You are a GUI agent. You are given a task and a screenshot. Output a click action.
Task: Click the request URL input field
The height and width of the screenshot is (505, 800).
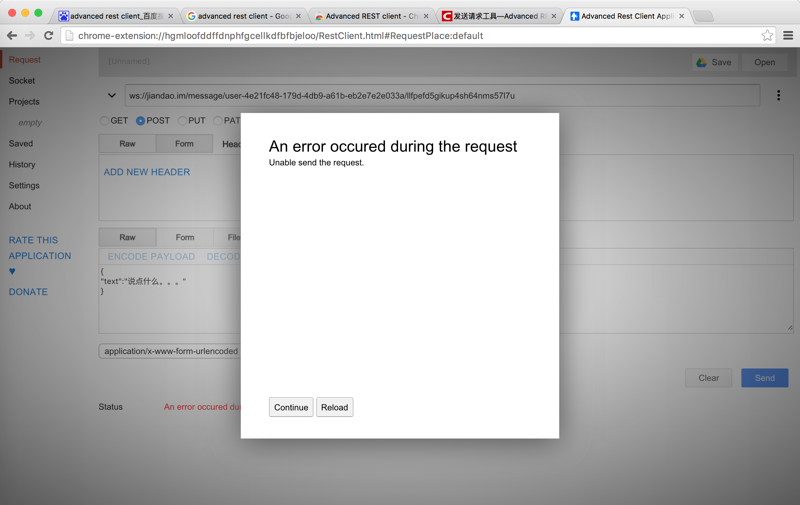(442, 95)
